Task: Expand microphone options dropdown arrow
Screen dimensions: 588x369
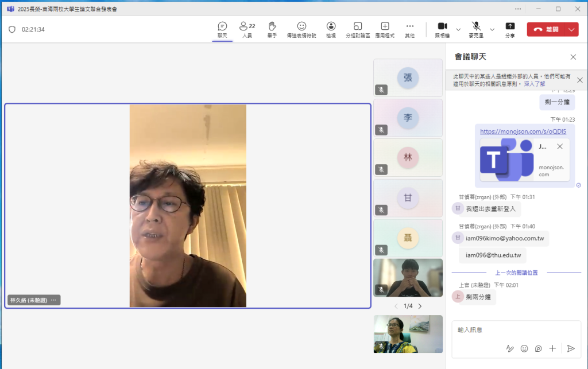Action: point(492,30)
